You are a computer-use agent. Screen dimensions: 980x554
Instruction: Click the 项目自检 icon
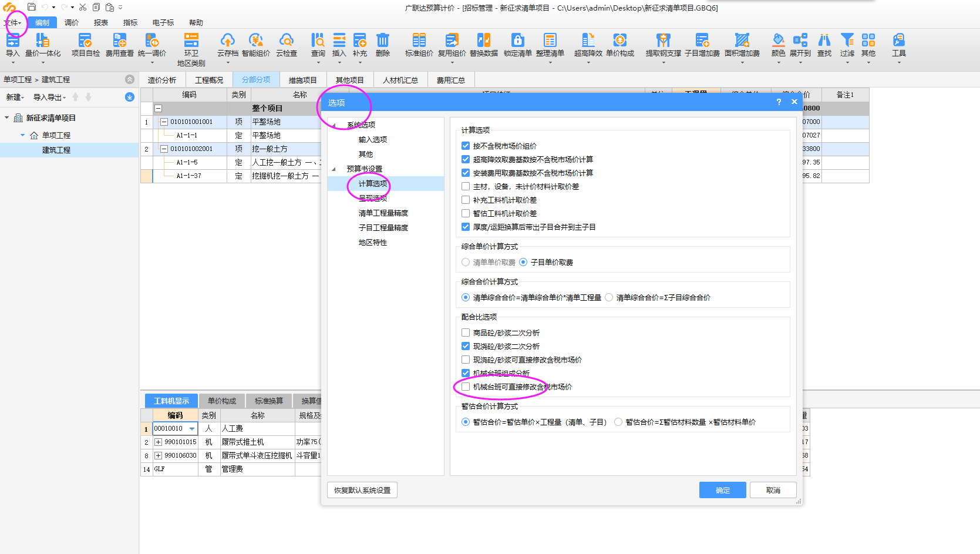click(85, 40)
